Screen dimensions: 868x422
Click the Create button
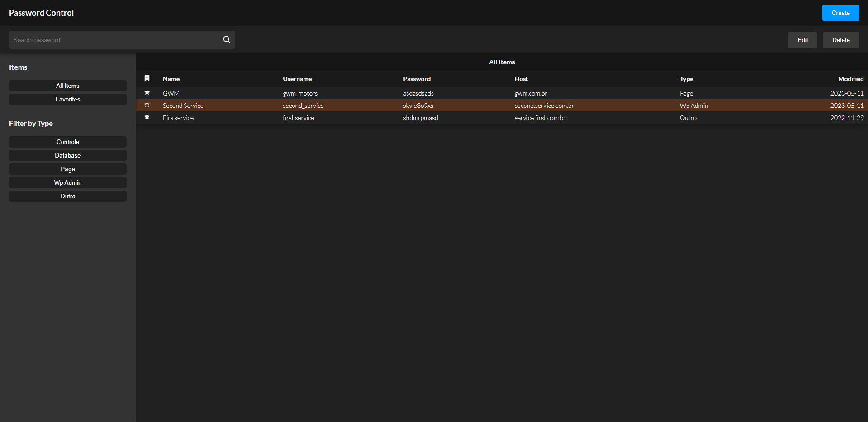coord(840,13)
